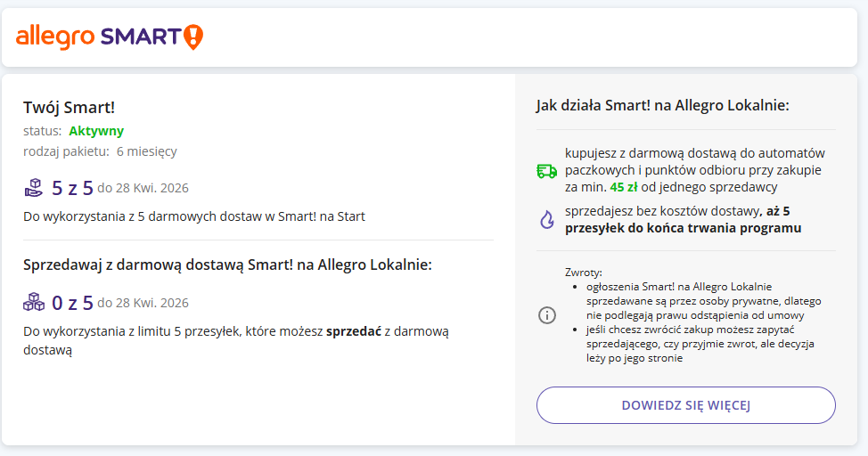Click the Twój Smart! heading
The image size is (868, 456).
(69, 108)
